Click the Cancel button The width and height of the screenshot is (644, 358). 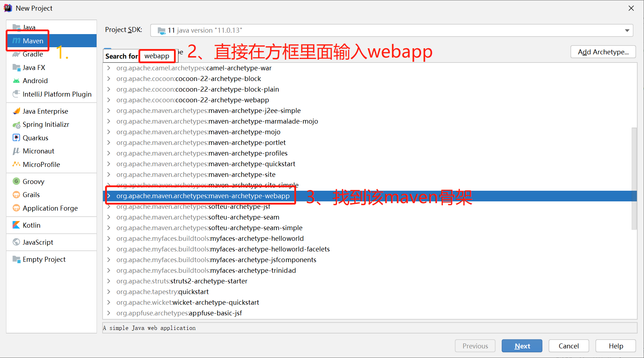[568, 346]
